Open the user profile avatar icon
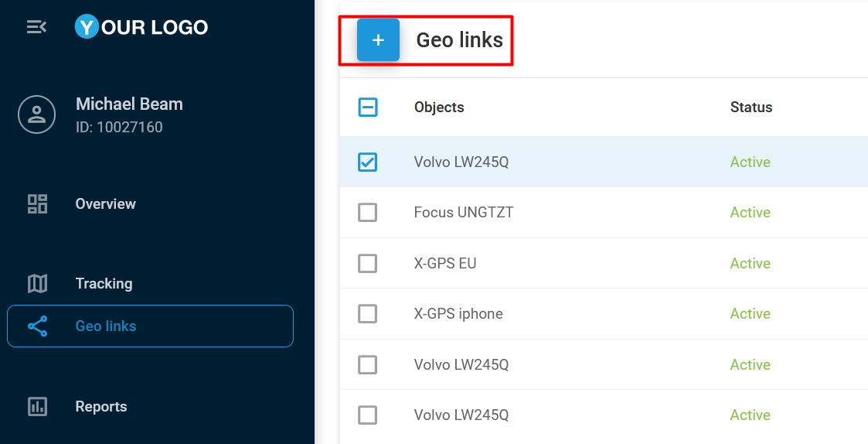The height and width of the screenshot is (444, 868). [36, 114]
